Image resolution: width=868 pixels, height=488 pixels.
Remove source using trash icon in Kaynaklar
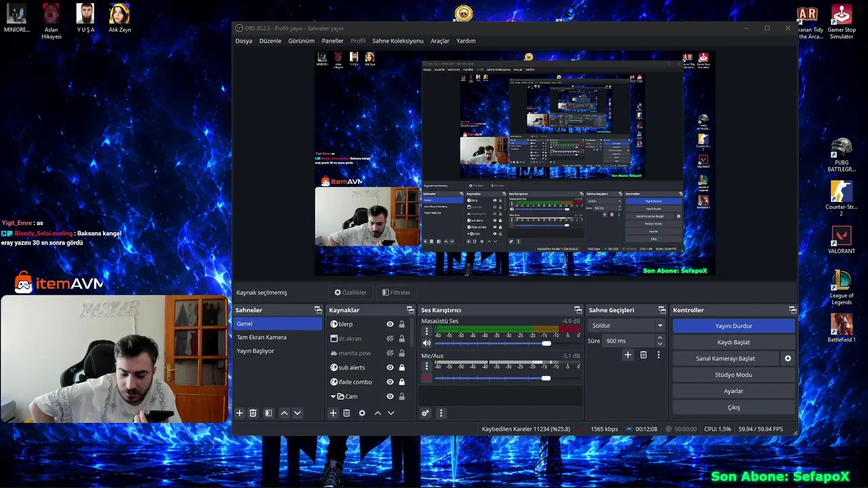[347, 413]
